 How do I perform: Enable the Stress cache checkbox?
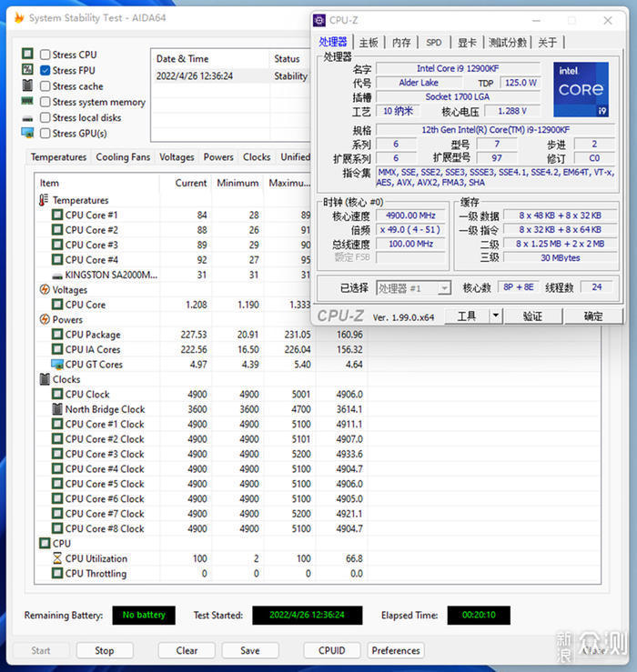[x=45, y=86]
